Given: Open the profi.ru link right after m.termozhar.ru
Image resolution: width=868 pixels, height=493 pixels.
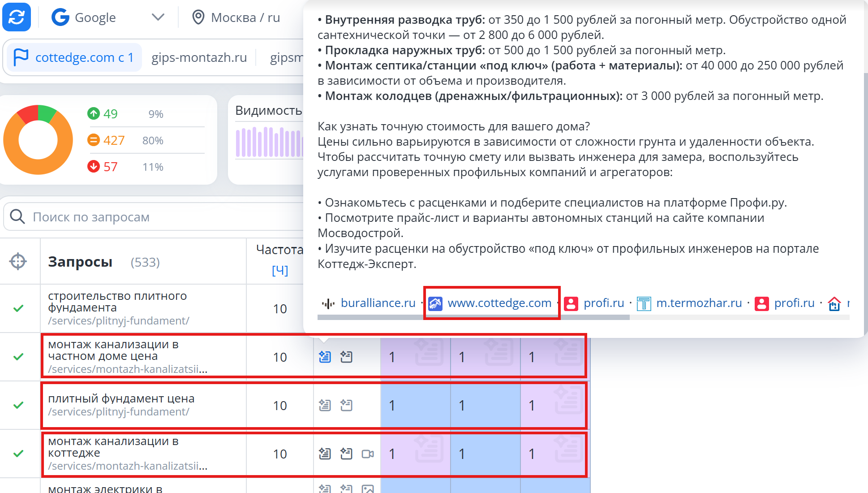Looking at the screenshot, I should (794, 303).
